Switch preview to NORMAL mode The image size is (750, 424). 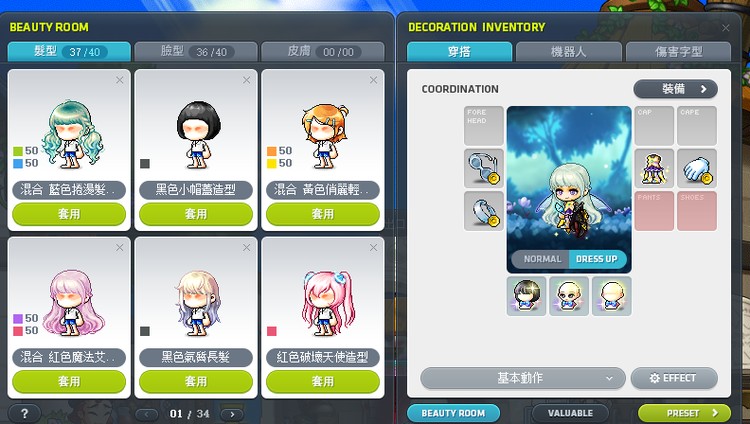point(541,259)
